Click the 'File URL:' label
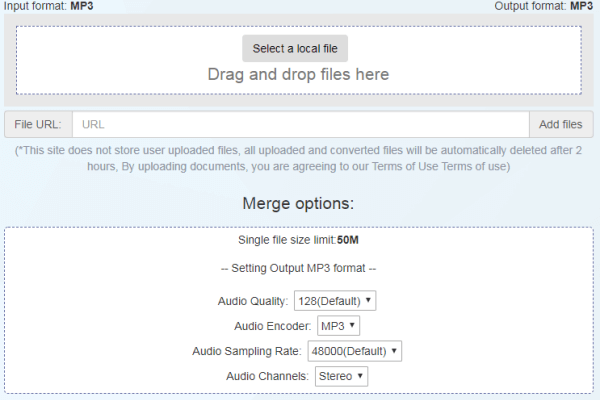This screenshot has height=400, width=600. 38,124
